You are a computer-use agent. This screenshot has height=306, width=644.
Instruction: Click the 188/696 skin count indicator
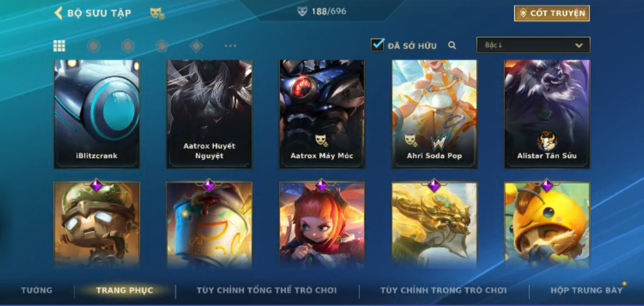(x=322, y=12)
